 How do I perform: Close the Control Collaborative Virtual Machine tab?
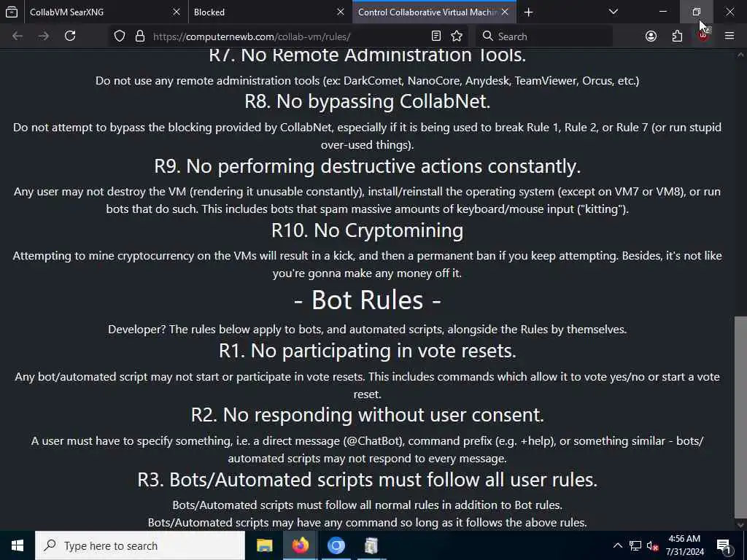pyautogui.click(x=505, y=12)
